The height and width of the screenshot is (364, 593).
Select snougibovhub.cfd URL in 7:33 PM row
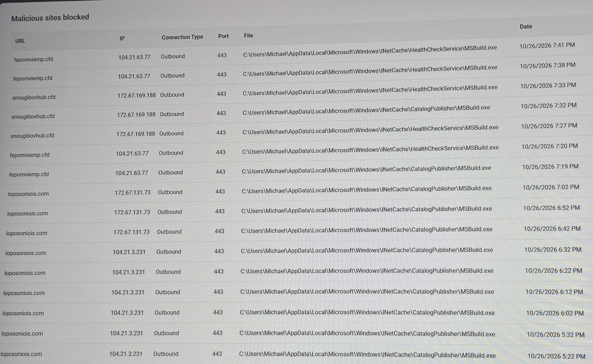pos(34,97)
